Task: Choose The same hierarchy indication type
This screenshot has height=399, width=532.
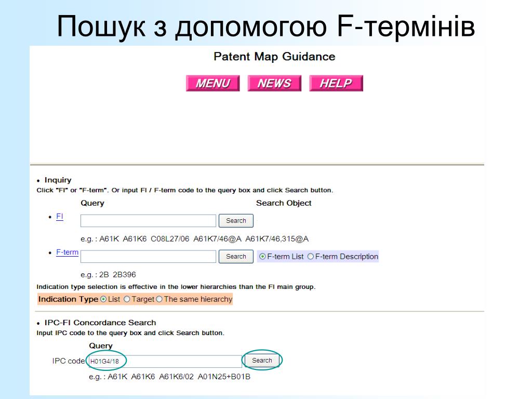Action: tap(159, 299)
